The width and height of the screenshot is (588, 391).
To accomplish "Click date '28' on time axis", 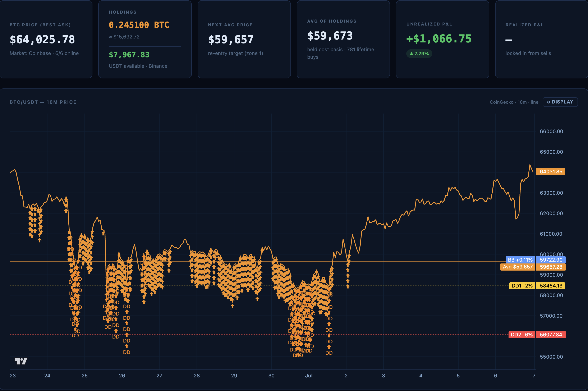I will (197, 376).
